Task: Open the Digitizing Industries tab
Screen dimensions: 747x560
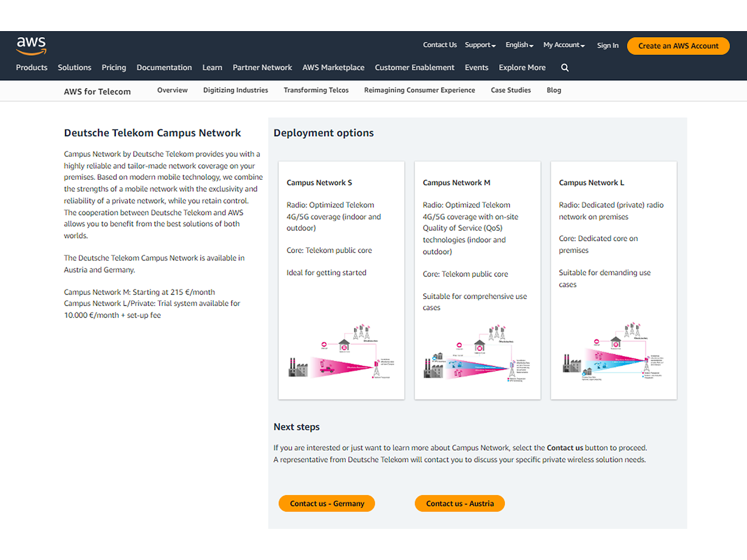Action: 236,90
